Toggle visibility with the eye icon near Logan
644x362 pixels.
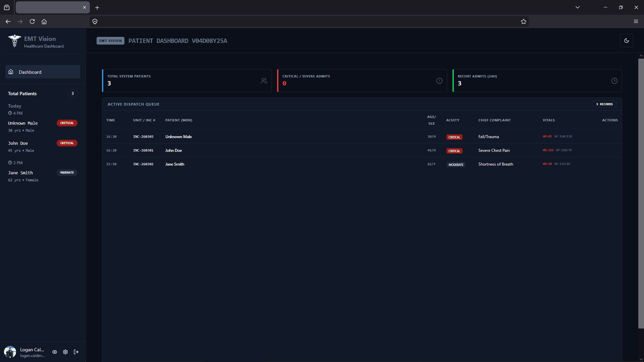(54, 352)
